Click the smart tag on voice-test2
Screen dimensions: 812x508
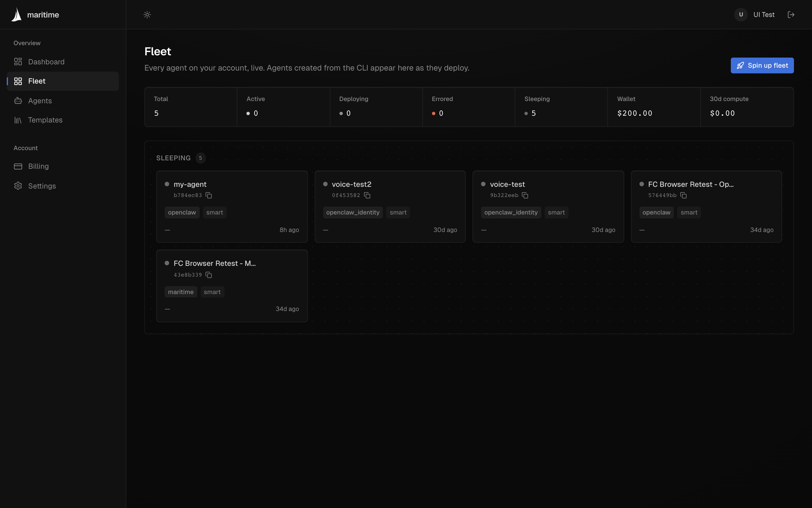point(398,212)
